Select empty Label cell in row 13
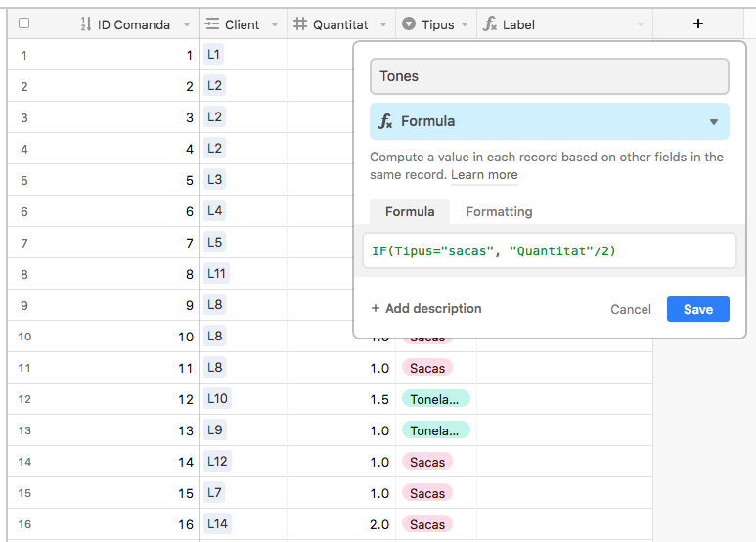Screen dimensions: 756x542 564,430
